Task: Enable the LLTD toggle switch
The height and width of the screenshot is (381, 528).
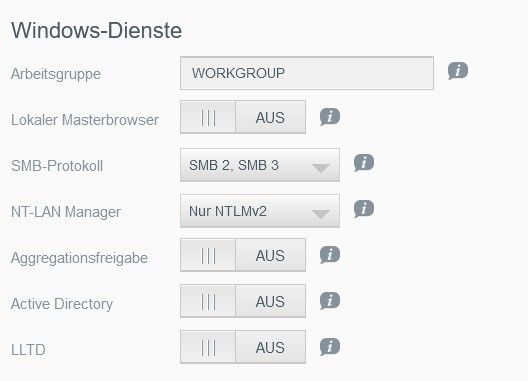Action: tap(243, 347)
